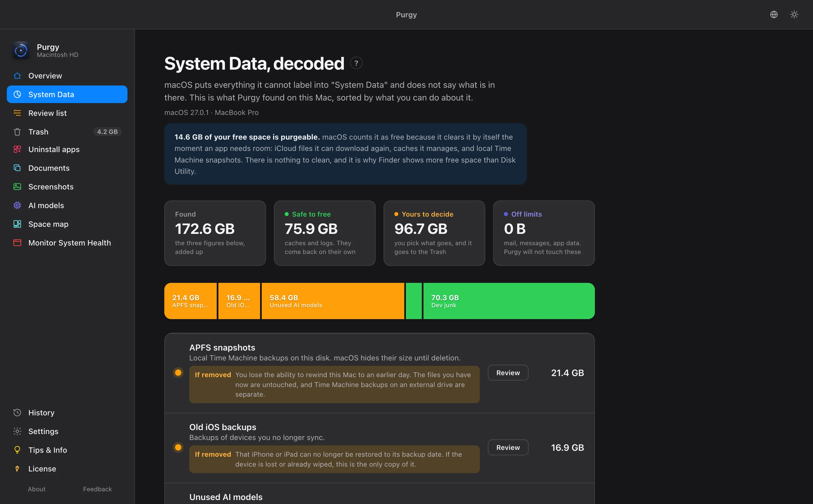Image resolution: width=813 pixels, height=504 pixels.
Task: Click the 70.3 GB Dev junk bar segment
Action: (509, 301)
